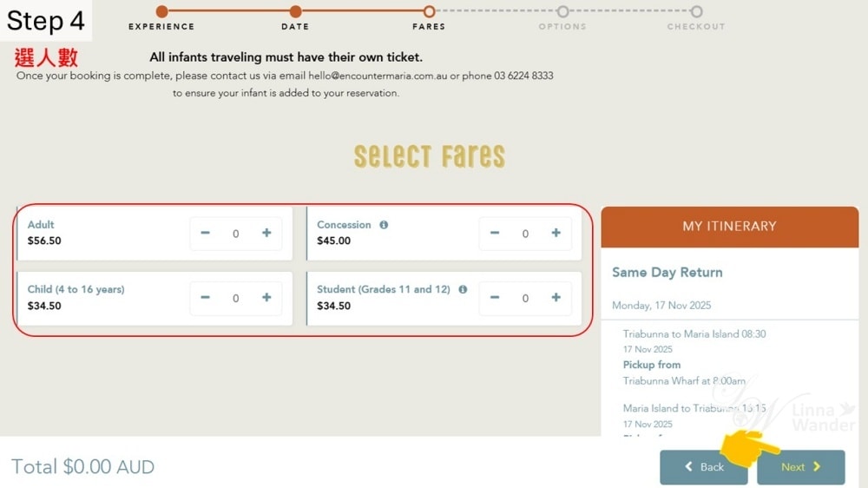
Task: Go to the Experience step marker
Action: tap(161, 11)
